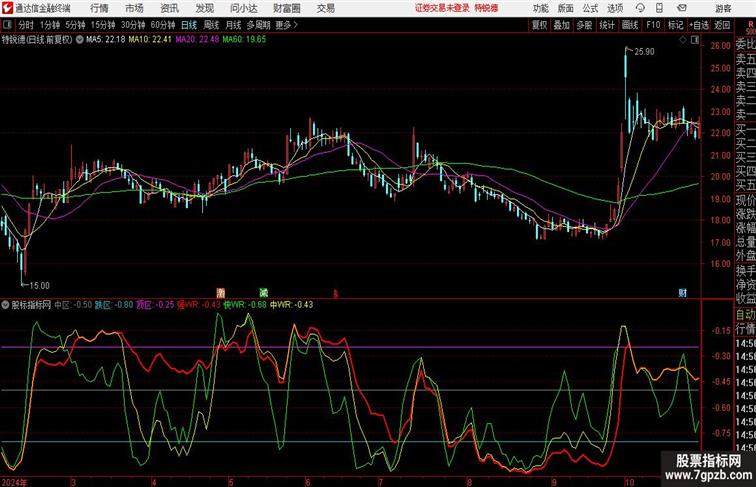Open the F10 company info
The image size is (756, 487).
(653, 25)
